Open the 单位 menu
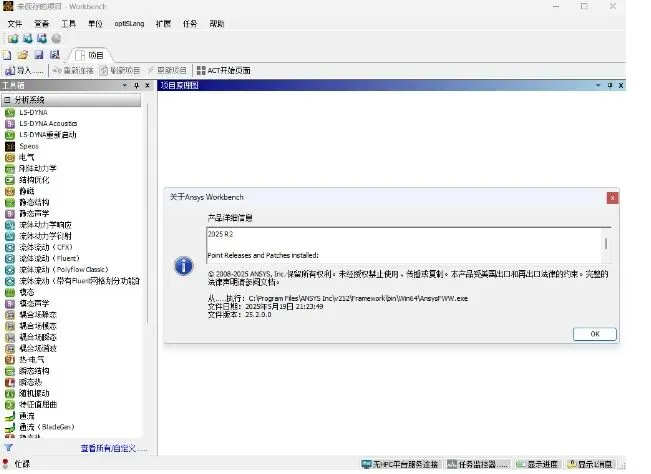 (x=95, y=24)
